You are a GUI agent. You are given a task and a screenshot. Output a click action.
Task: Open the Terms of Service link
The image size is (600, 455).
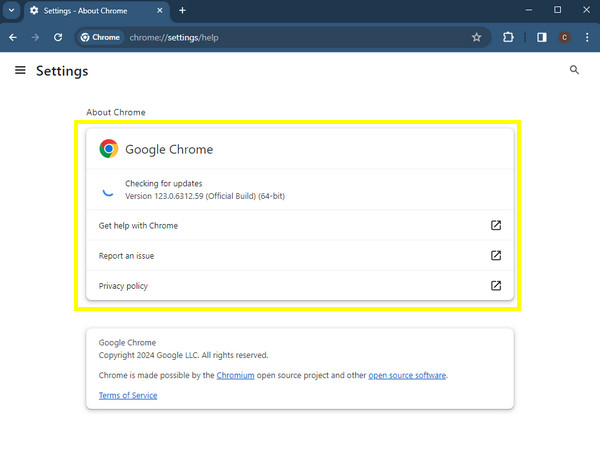[128, 395]
